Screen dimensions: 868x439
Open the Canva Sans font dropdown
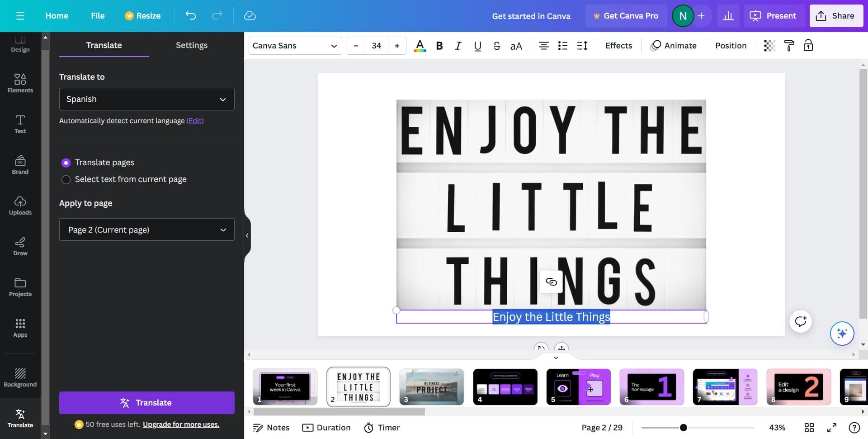[295, 46]
